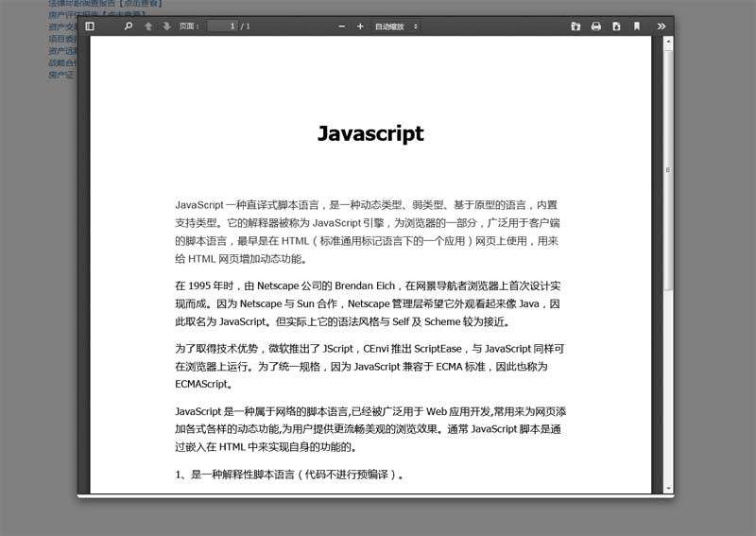Expand the additional tools chevron menu

click(x=661, y=26)
